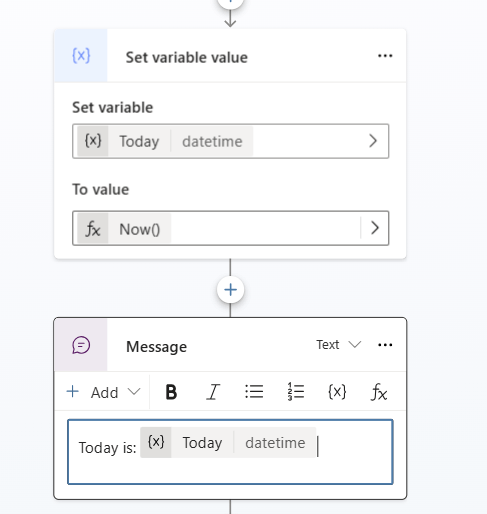
Task: Click the Set variable value node icon
Action: (x=81, y=56)
